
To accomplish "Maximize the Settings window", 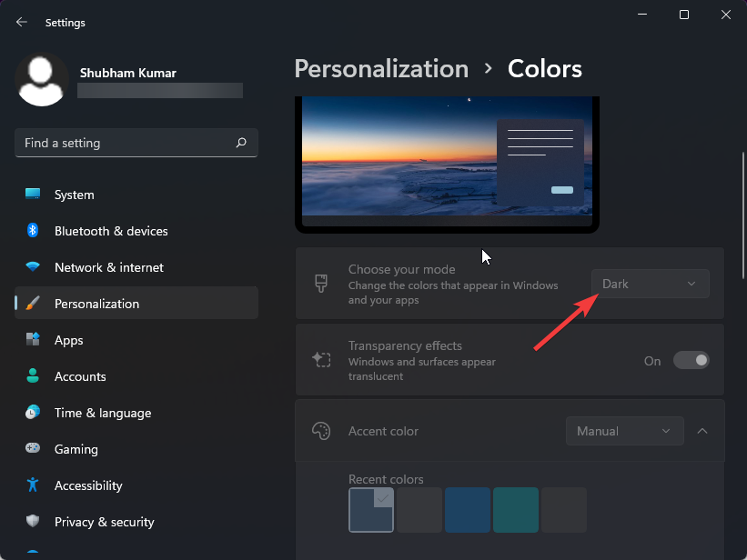I will [x=684, y=15].
